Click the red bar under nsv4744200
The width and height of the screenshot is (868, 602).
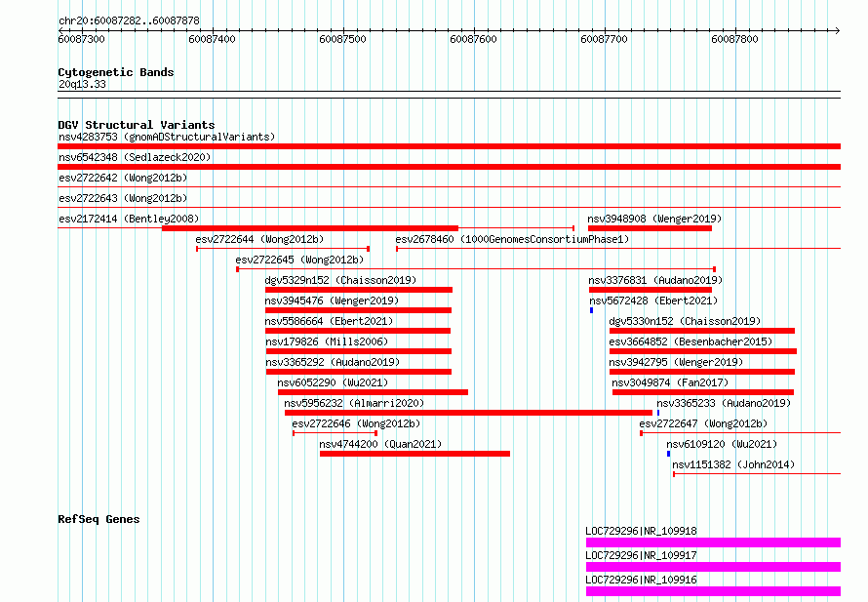[x=414, y=454]
